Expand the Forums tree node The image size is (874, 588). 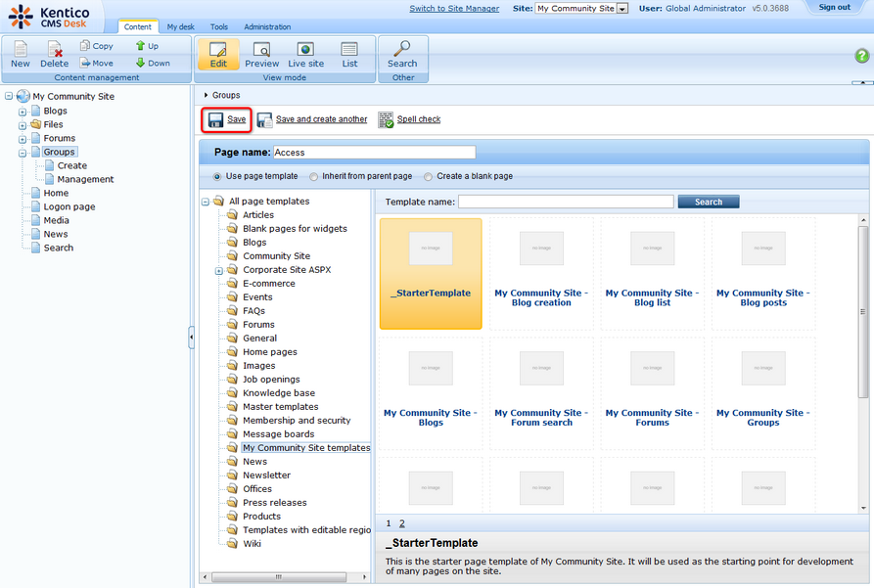pos(23,139)
